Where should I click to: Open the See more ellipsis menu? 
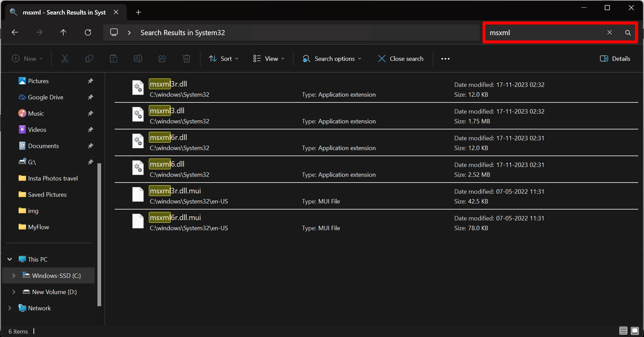[445, 58]
